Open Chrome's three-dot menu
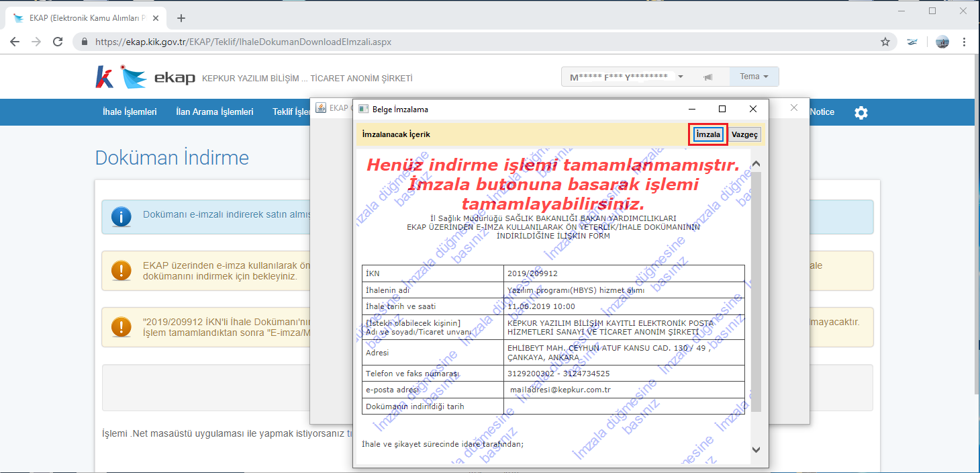Image resolution: width=980 pixels, height=473 pixels. [x=965, y=42]
